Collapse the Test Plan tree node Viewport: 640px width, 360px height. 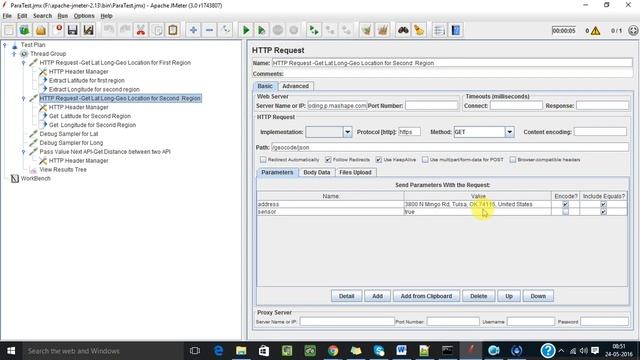pos(5,45)
